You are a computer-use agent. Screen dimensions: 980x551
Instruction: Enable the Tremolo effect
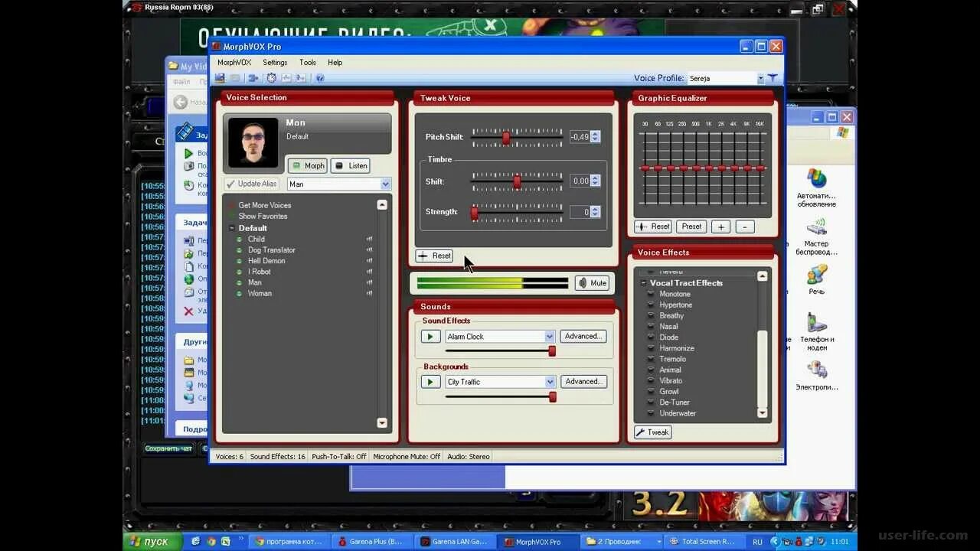(672, 359)
